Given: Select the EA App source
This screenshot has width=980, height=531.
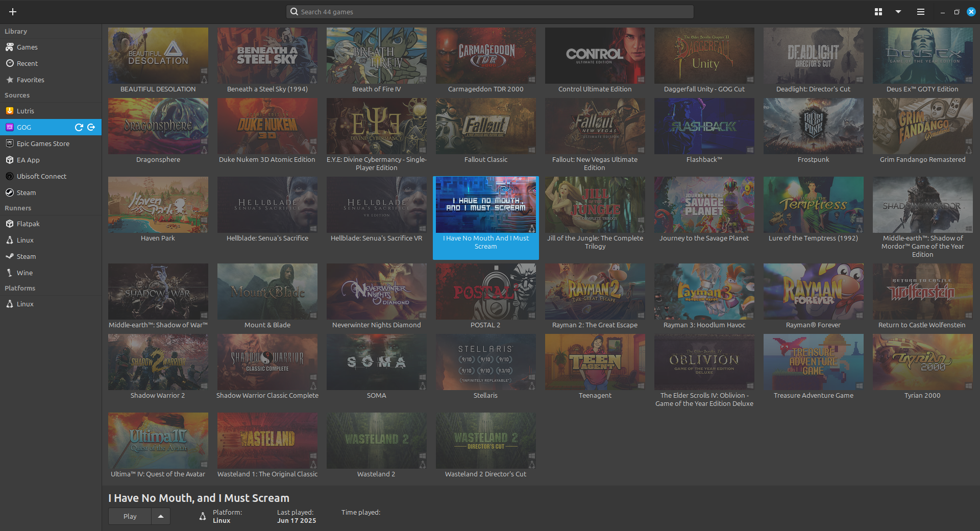Looking at the screenshot, I should click(51, 160).
